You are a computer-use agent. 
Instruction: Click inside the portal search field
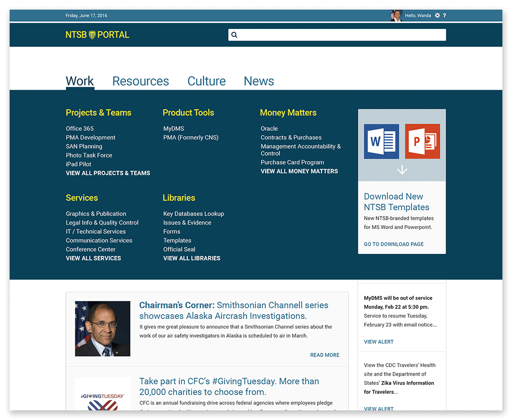(337, 35)
